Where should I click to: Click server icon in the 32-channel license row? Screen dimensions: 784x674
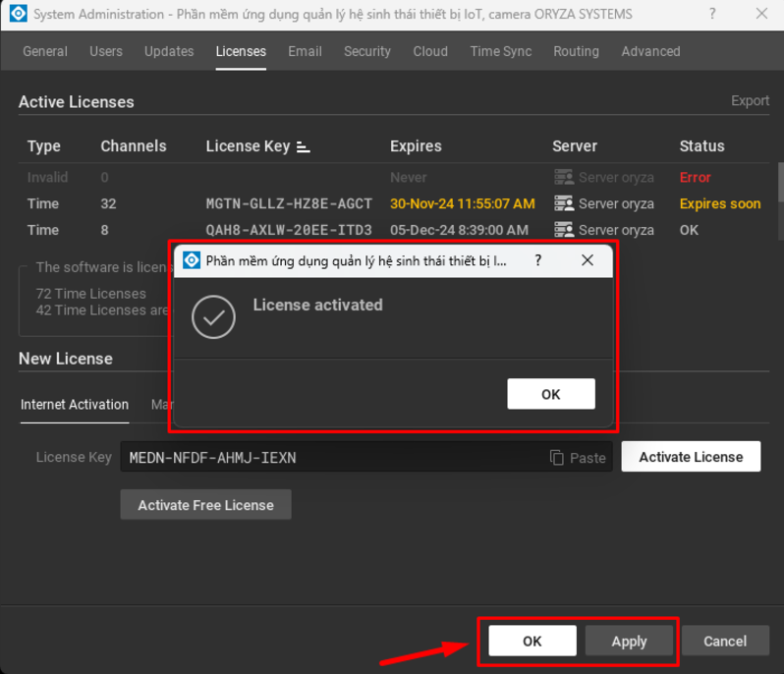coord(564,203)
